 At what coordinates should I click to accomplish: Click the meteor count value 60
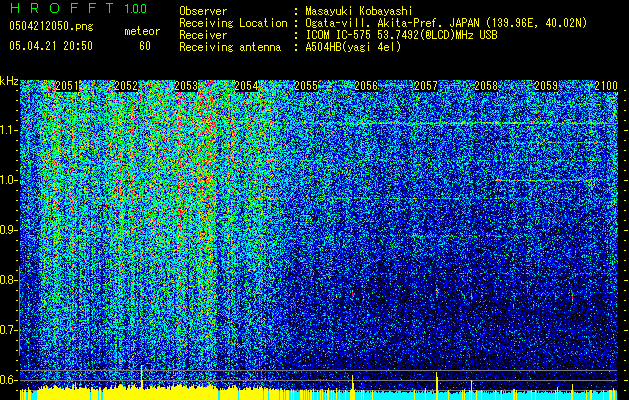pyautogui.click(x=145, y=46)
